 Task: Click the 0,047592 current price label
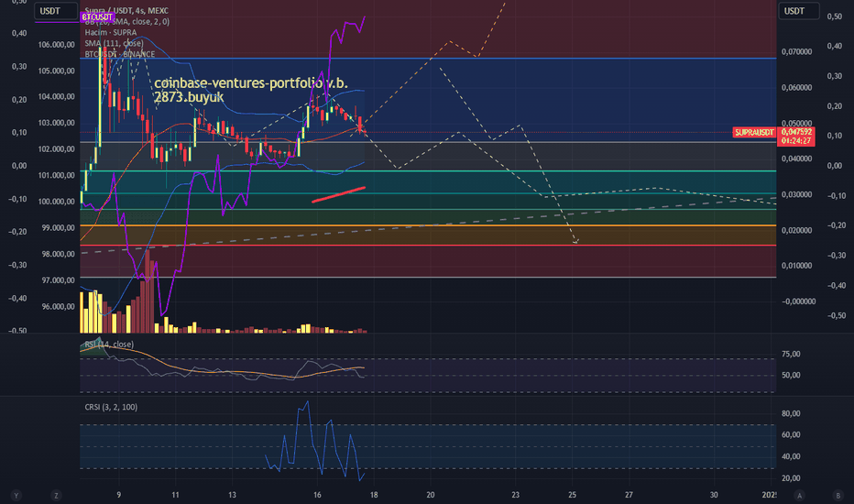tap(796, 132)
